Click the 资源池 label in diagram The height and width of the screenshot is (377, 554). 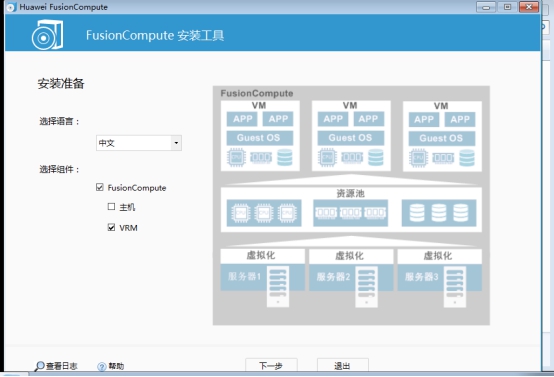coord(350,193)
